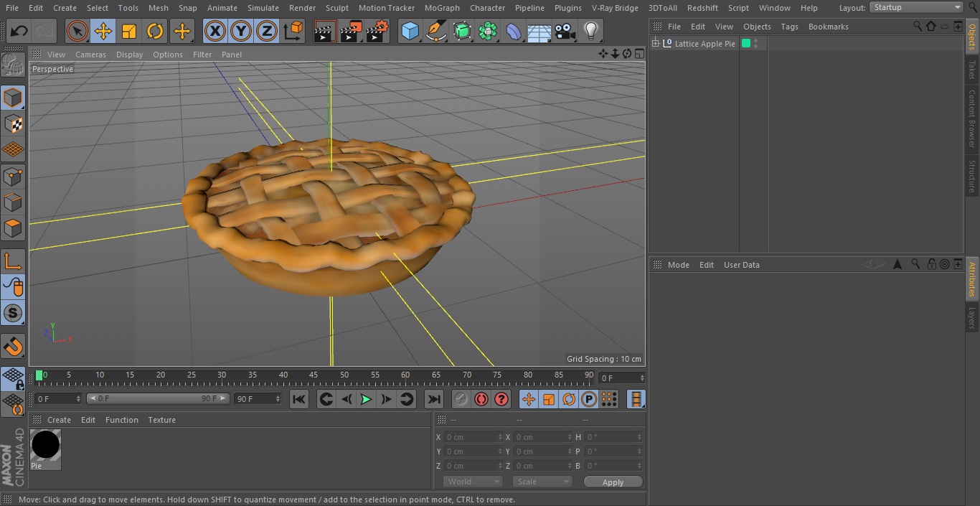Open Object Manager Tags menu

point(789,27)
